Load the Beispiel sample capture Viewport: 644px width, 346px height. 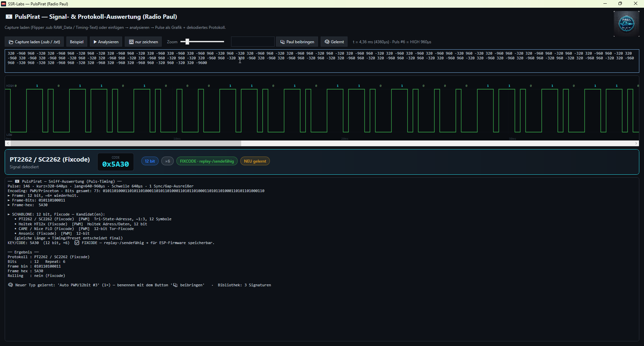pos(77,42)
